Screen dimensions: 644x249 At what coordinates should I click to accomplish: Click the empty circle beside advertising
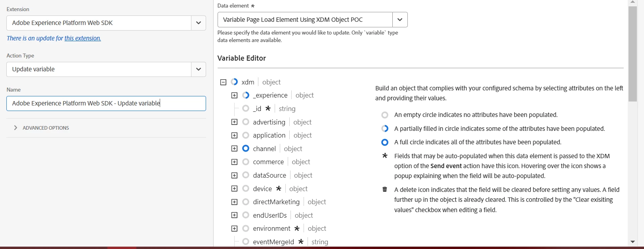pyautogui.click(x=246, y=122)
